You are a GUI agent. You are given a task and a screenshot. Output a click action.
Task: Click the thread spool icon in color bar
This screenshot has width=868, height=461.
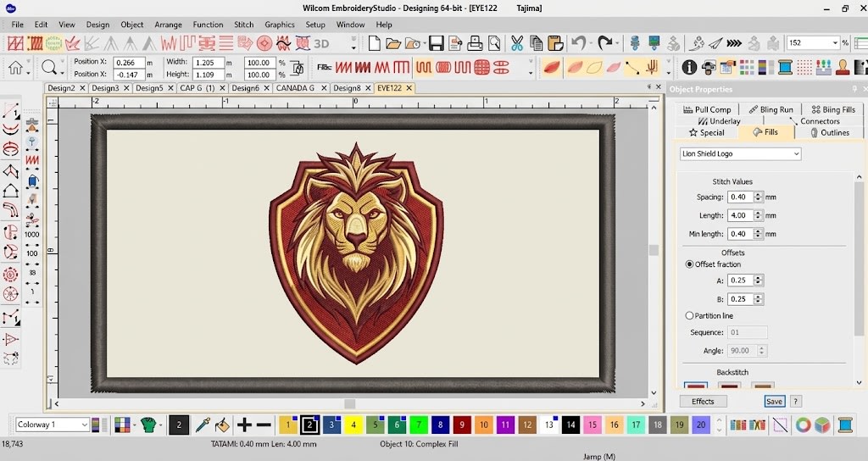pos(845,425)
